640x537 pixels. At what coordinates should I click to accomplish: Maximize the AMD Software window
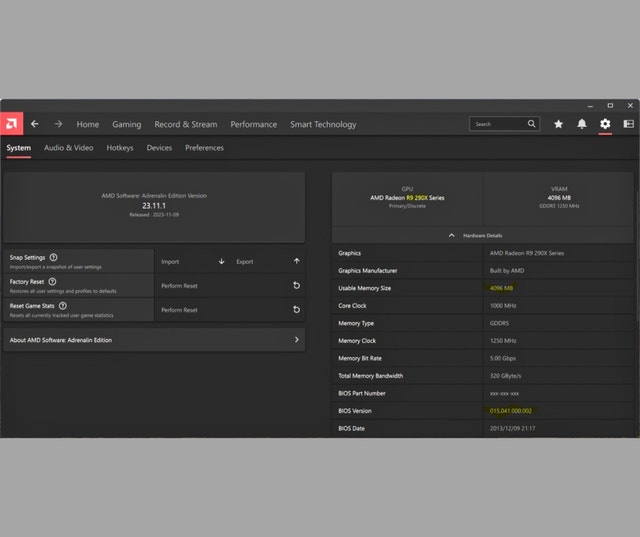(x=610, y=105)
